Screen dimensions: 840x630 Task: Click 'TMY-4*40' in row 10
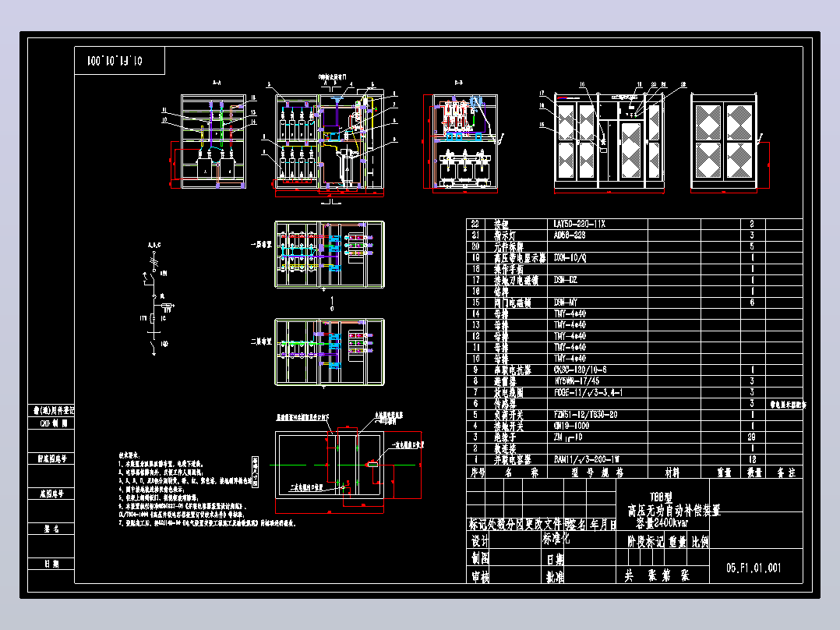[570, 358]
